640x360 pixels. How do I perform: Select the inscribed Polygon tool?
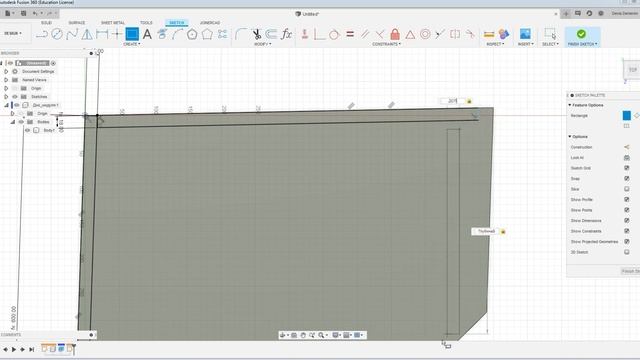click(x=192, y=34)
